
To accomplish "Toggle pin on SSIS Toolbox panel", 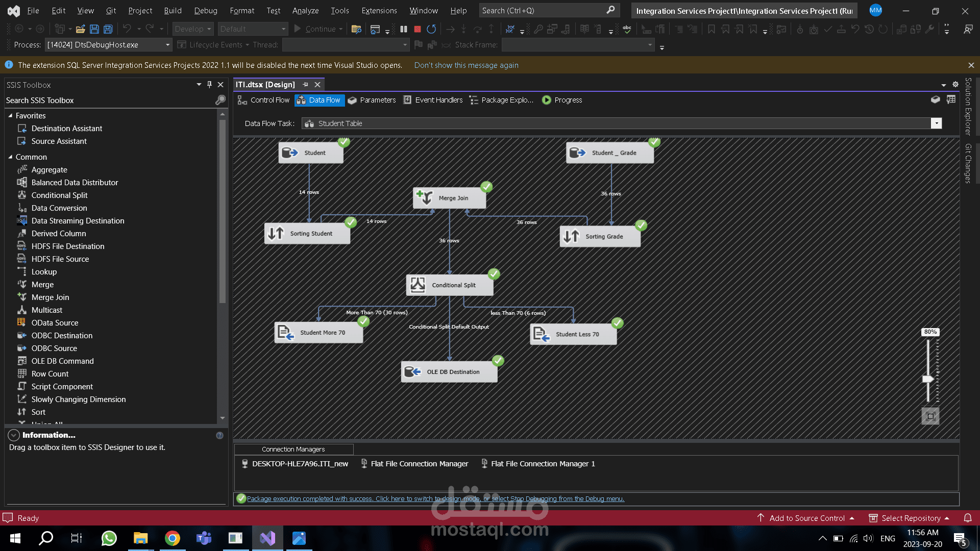I will point(209,85).
